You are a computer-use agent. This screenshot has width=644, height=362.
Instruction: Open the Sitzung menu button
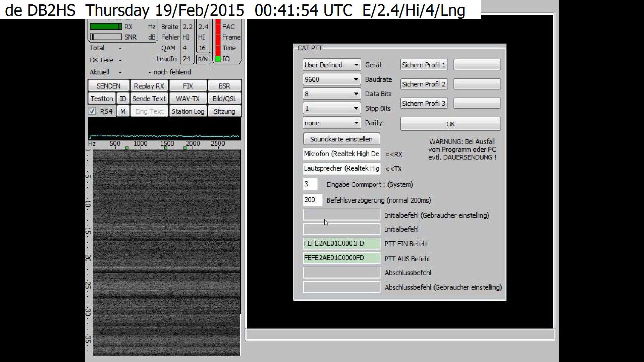pyautogui.click(x=224, y=111)
